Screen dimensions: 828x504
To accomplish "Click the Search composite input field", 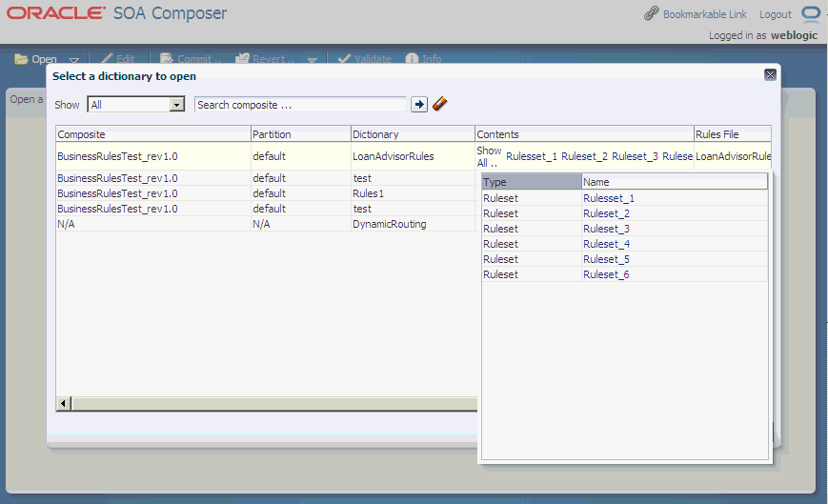I will (300, 105).
